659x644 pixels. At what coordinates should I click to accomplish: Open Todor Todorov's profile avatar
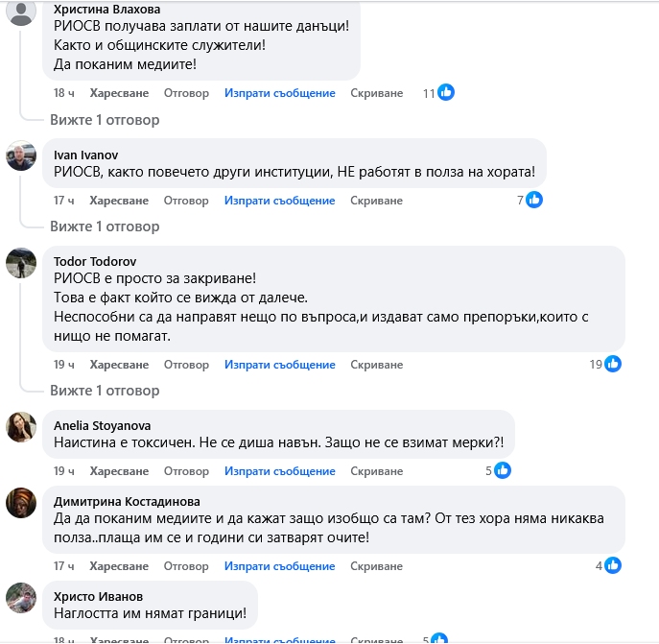point(21,262)
